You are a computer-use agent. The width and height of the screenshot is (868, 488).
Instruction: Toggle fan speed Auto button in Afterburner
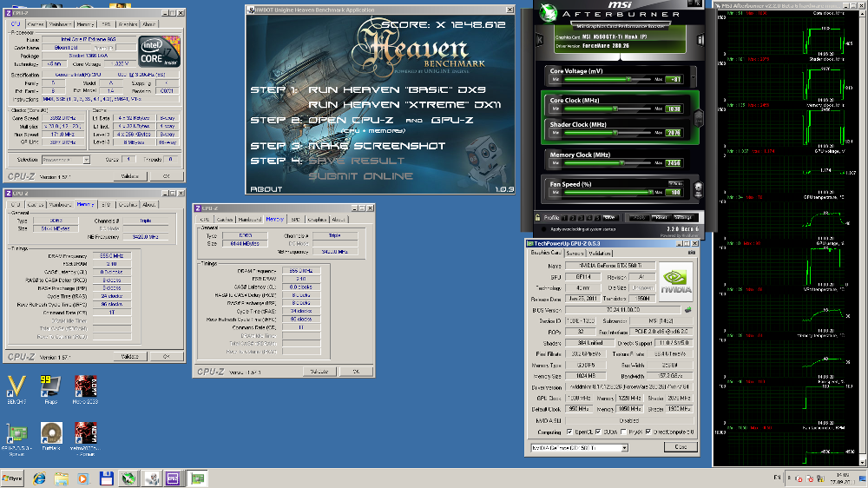click(675, 183)
